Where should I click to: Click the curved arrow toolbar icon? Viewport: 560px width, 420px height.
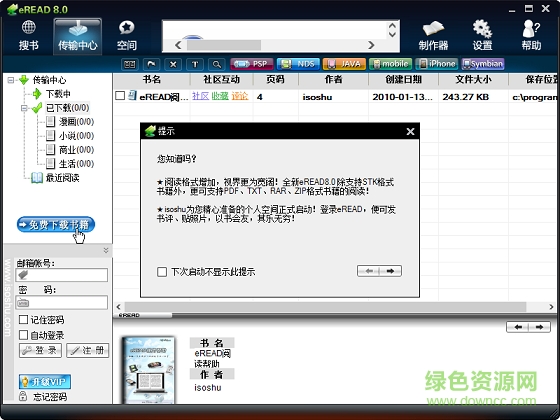pos(151,64)
